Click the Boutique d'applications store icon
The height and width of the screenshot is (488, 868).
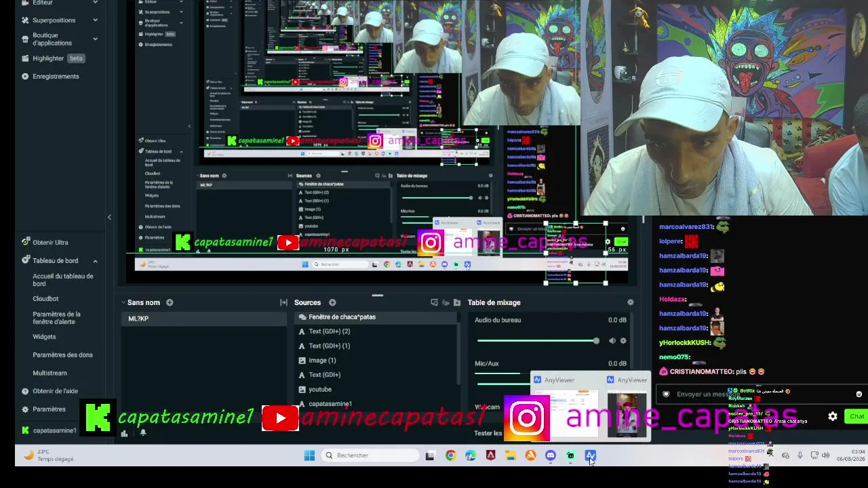coord(25,39)
